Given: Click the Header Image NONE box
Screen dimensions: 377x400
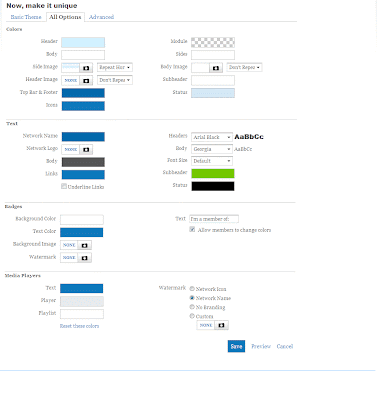Looking at the screenshot, I should click(71, 81).
